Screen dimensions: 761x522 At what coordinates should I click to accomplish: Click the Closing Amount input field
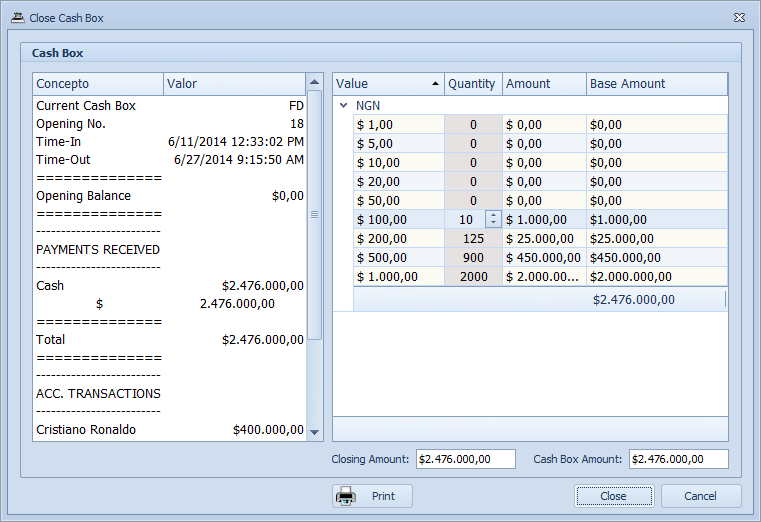pyautogui.click(x=465, y=459)
